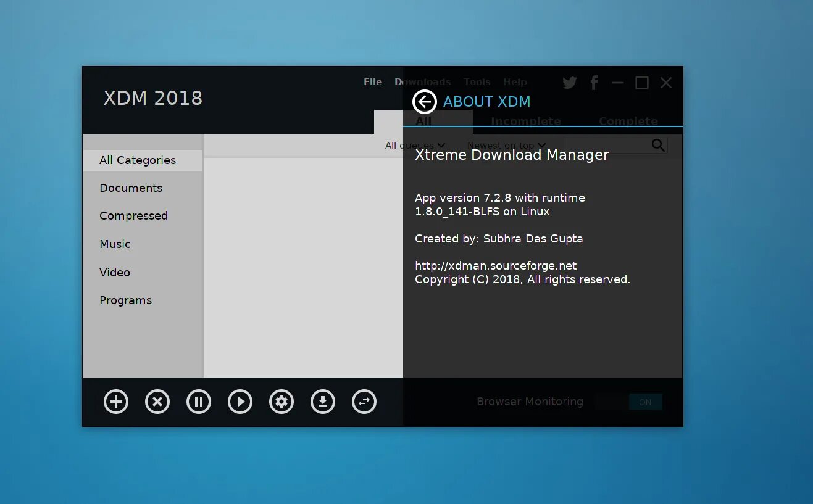Click the video download arrow icon
The height and width of the screenshot is (504, 813).
(323, 402)
